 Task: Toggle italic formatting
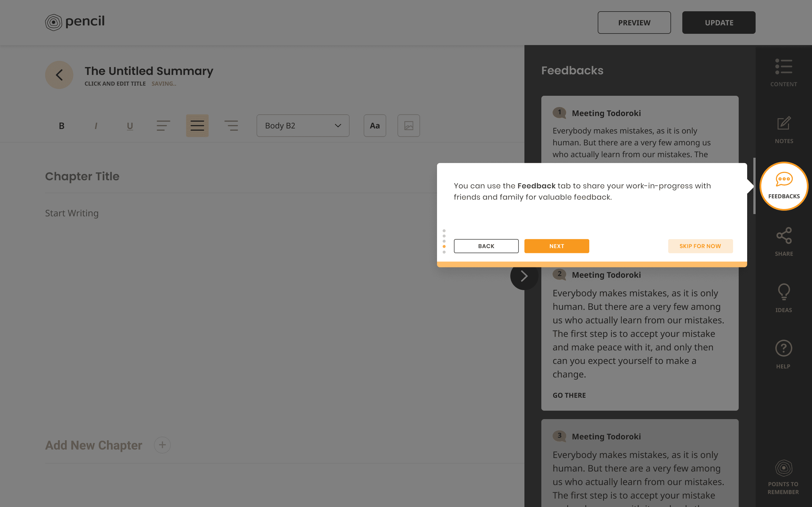(96, 126)
